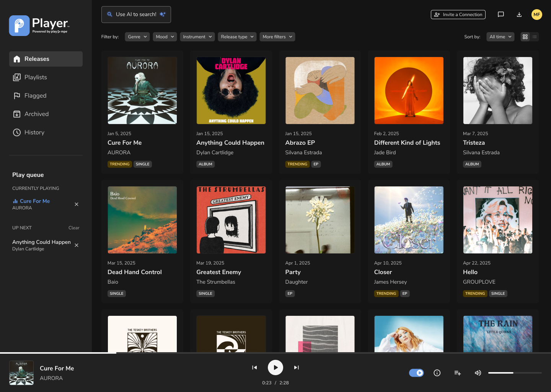551x392 pixels.
Task: Click the download icon in header
Action: 519,15
